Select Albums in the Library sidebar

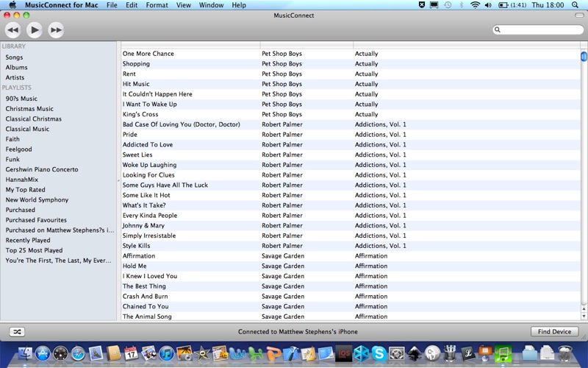pos(16,67)
